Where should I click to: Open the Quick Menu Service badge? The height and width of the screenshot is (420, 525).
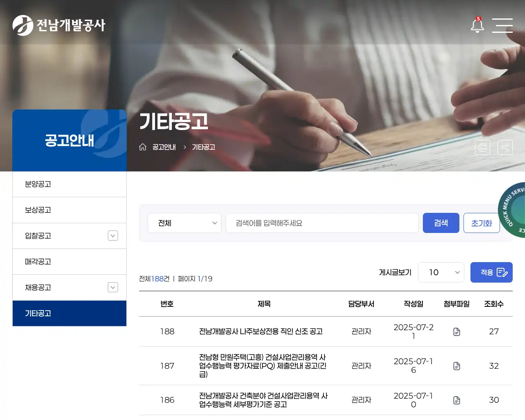click(x=512, y=210)
